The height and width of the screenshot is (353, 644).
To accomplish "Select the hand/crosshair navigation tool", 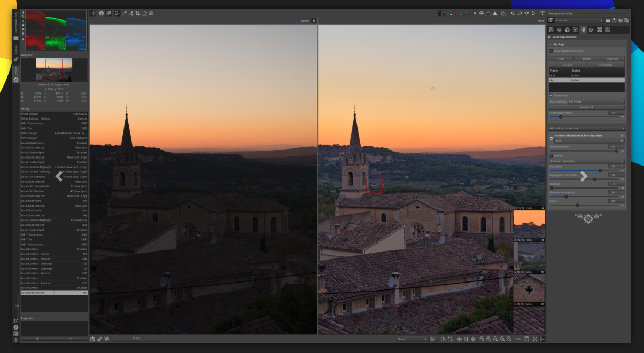I will pyautogui.click(x=118, y=13).
